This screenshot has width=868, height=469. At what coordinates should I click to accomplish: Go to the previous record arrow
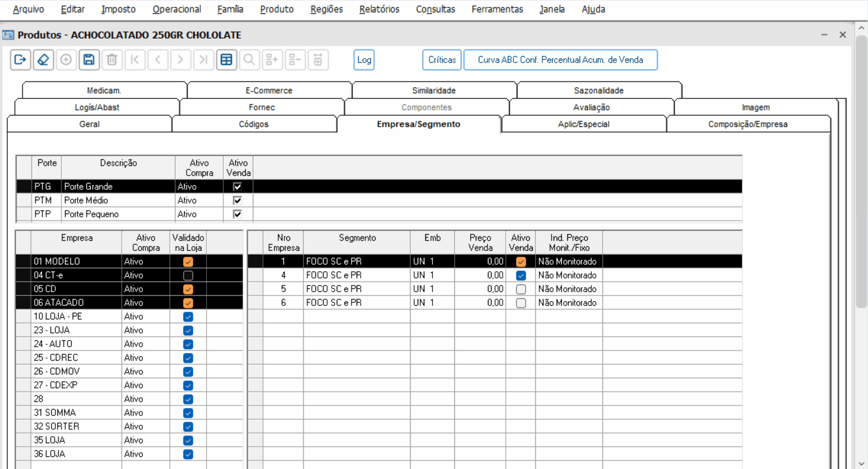[x=158, y=60]
